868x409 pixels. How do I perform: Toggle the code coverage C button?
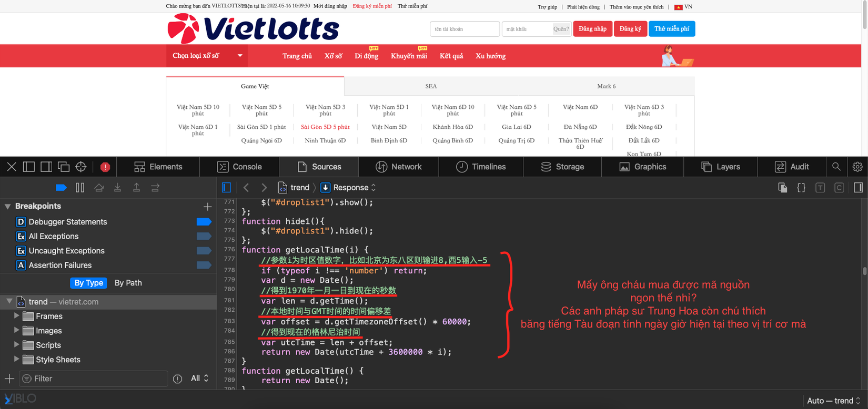[x=839, y=188]
